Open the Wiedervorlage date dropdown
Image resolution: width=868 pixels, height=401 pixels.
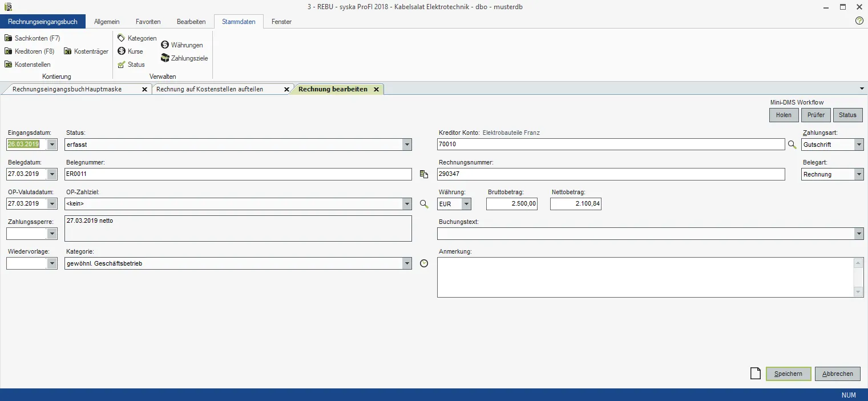[53, 263]
